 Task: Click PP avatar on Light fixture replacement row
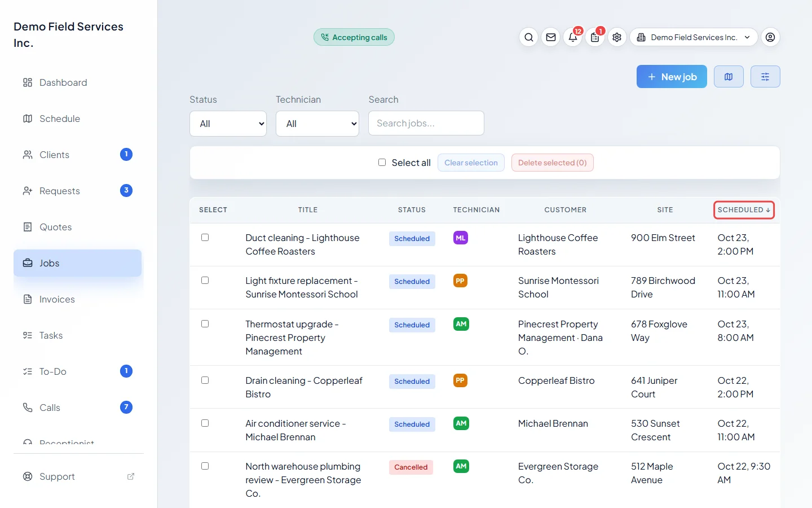click(x=461, y=281)
